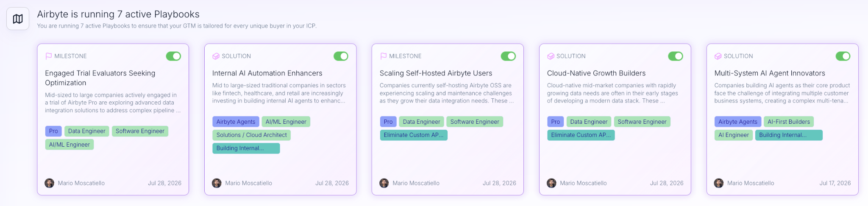Deactivate Multi-System AI Agent Innovators toggle
Viewport: 868px width, 206px height.
point(843,56)
